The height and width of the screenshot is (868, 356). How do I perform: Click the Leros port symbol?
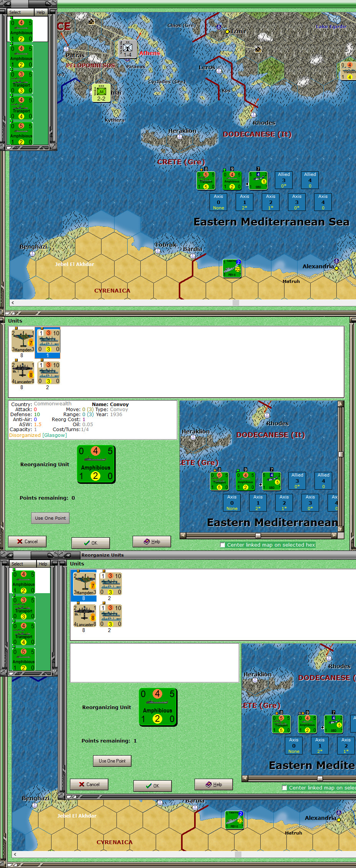pos(219,71)
